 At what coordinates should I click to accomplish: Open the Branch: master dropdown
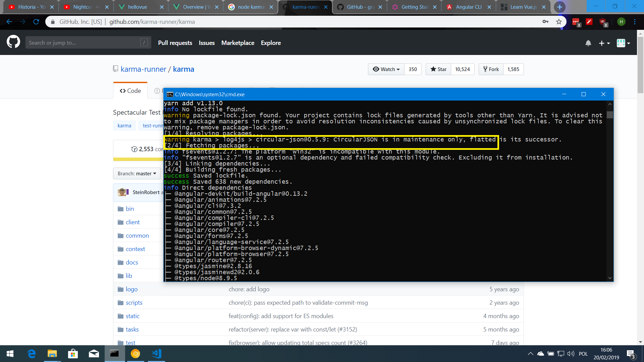(137, 173)
